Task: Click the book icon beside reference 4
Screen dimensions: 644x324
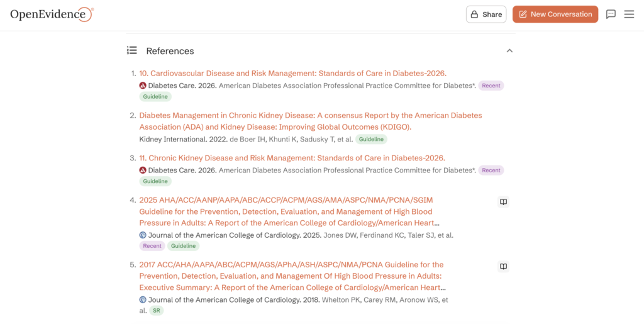Action: click(x=504, y=202)
